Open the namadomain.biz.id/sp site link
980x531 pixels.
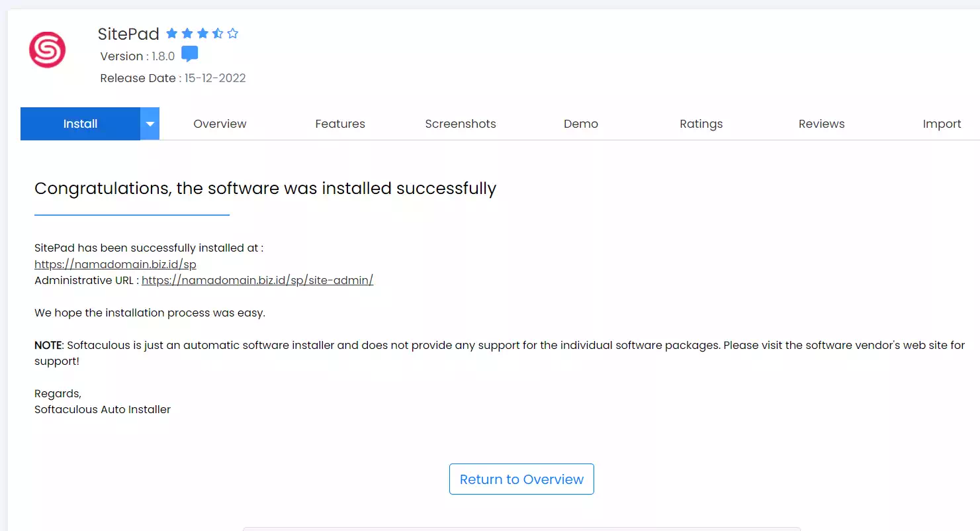pos(115,264)
